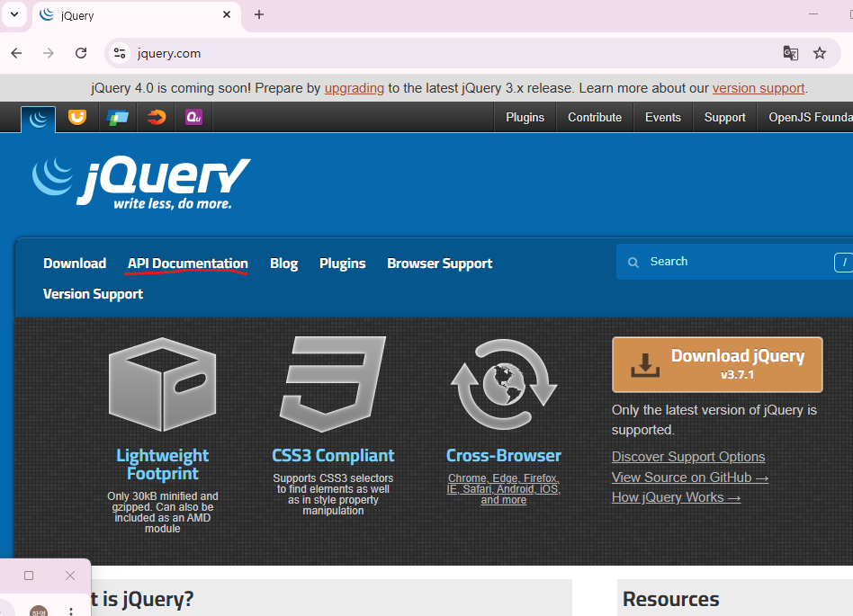The width and height of the screenshot is (853, 616).
Task: Select the jQuery project icon tab
Action: tap(38, 118)
